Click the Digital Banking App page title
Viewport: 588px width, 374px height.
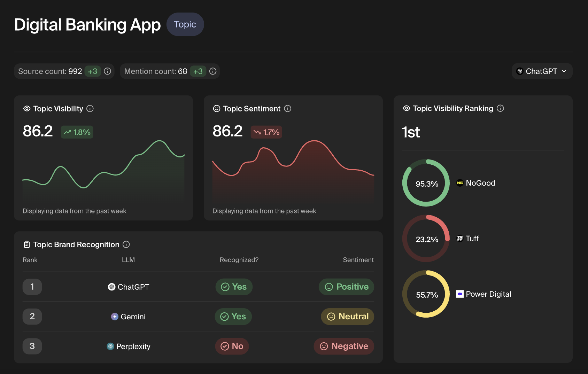click(x=87, y=25)
